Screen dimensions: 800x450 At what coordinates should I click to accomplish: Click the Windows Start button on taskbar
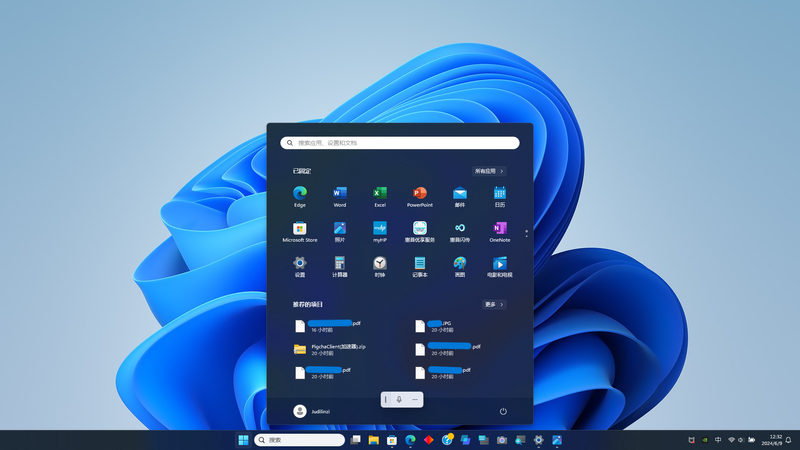(x=243, y=440)
